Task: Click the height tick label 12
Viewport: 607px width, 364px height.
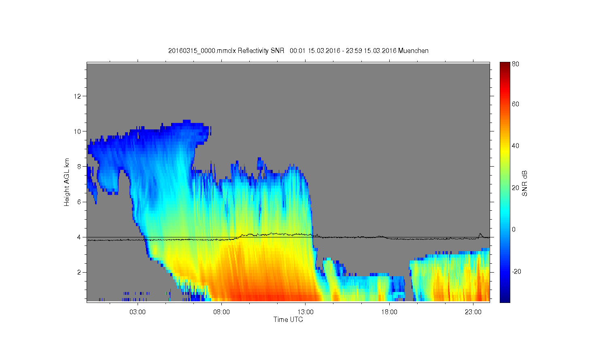Action: 78,96
